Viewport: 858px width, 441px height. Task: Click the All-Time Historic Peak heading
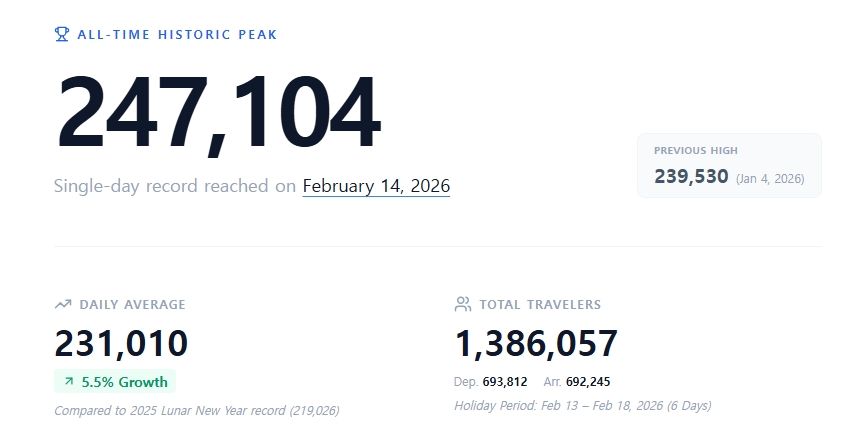pos(177,35)
